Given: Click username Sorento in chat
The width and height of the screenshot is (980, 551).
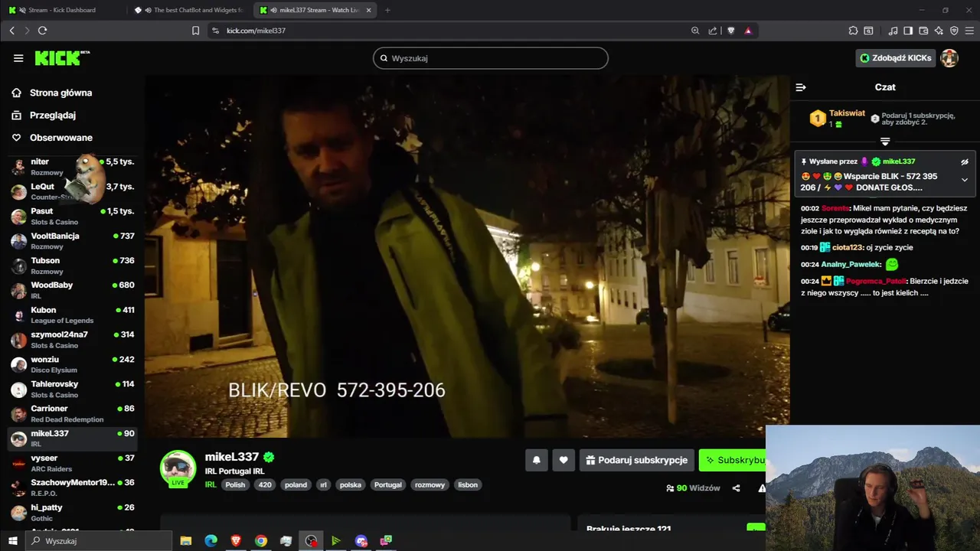Looking at the screenshot, I should click(x=835, y=208).
